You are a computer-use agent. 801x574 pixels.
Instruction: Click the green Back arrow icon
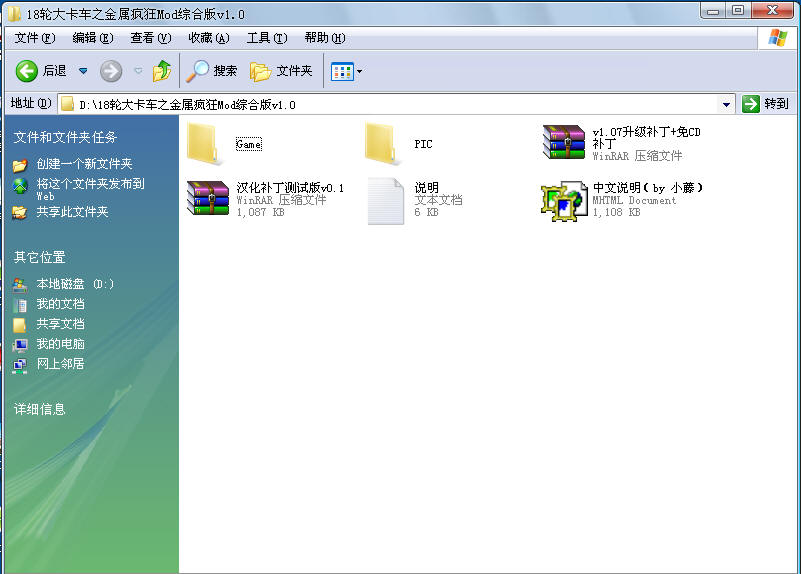[x=27, y=71]
